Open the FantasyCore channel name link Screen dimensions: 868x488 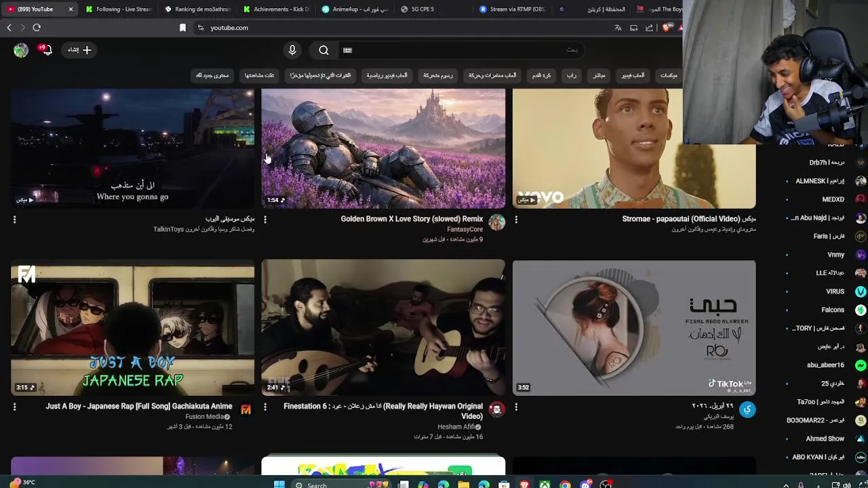point(465,229)
